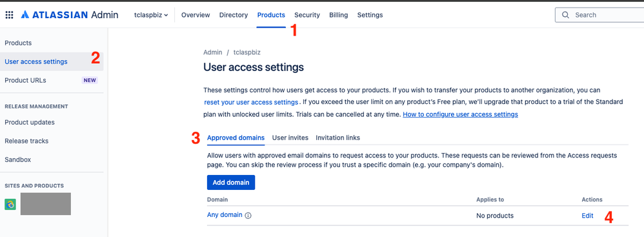Open the tclaspbiz organization dropdown
This screenshot has height=237, width=644.
[x=151, y=15]
